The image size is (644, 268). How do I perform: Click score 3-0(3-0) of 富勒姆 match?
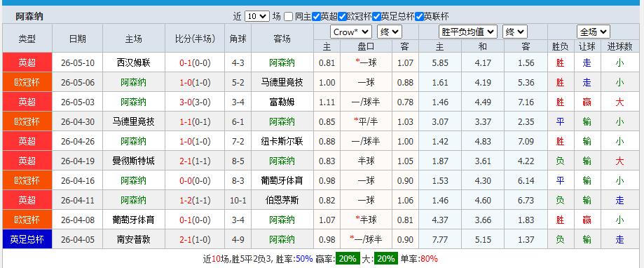pos(195,102)
